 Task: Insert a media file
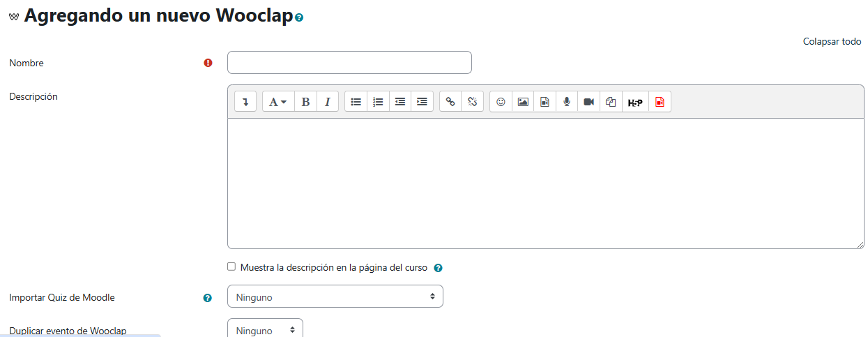[x=545, y=102]
